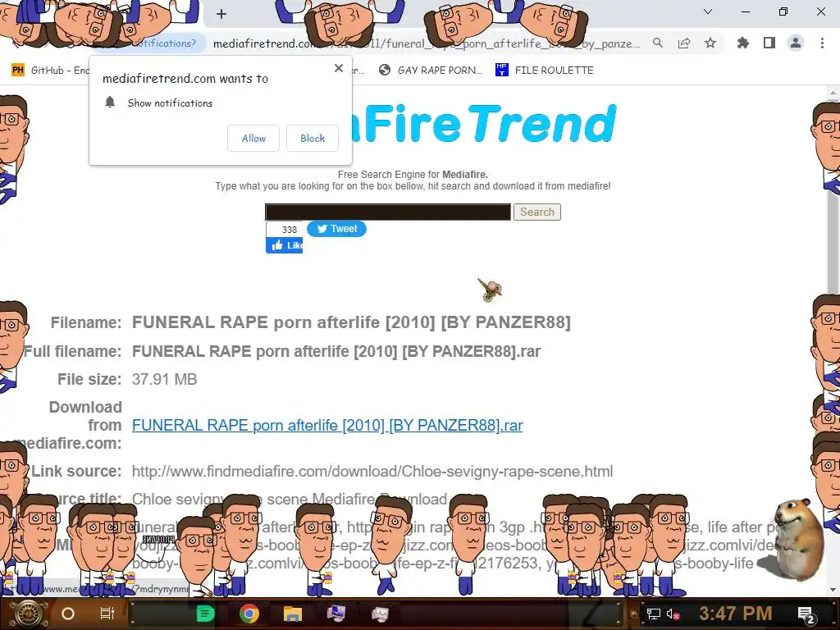Image resolution: width=840 pixels, height=630 pixels.
Task: Focus the Mediafire search box
Action: click(x=388, y=212)
